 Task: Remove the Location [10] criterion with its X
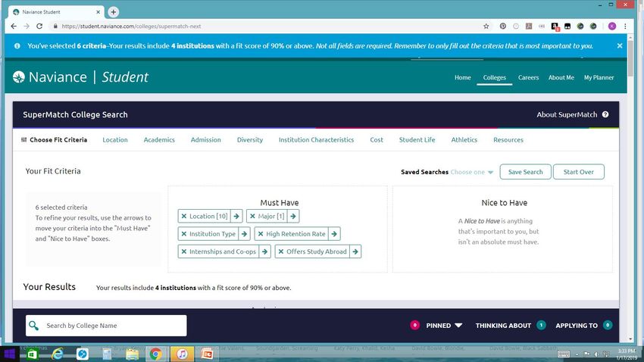coord(184,216)
